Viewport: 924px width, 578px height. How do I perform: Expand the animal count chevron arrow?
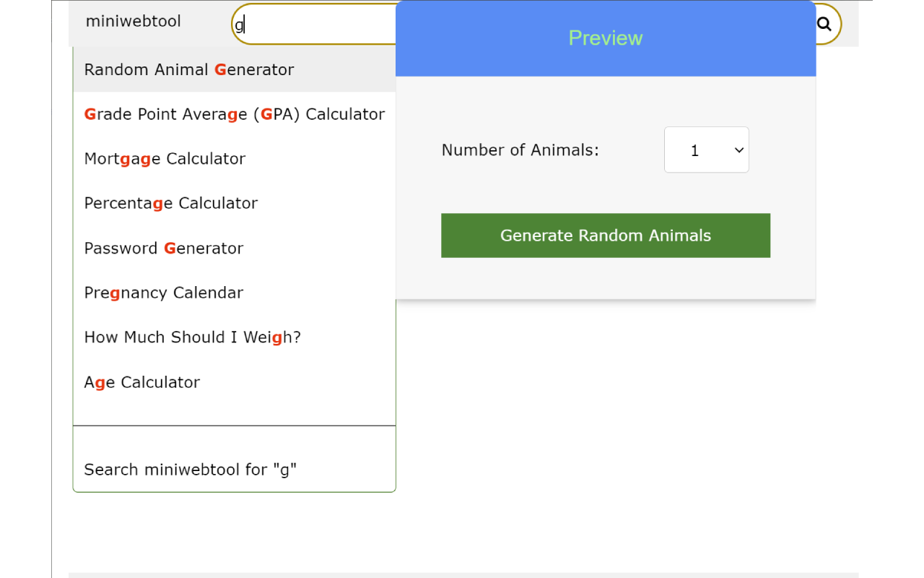pos(738,150)
